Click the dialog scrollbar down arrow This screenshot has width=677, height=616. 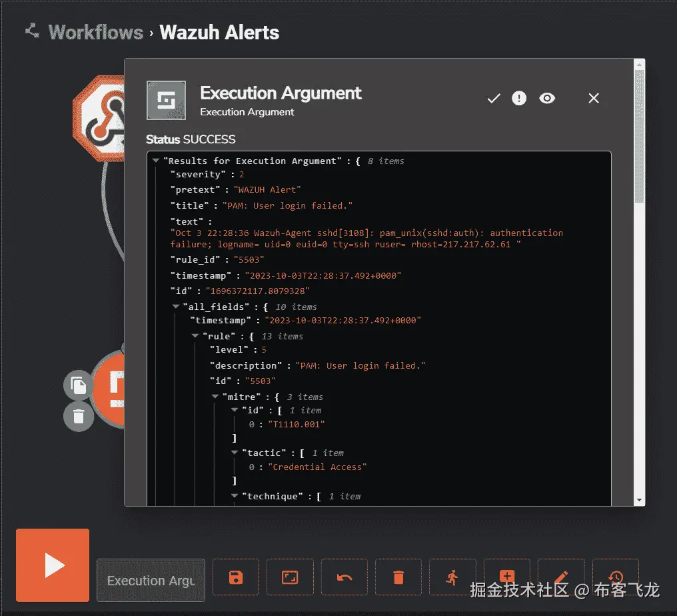639,500
